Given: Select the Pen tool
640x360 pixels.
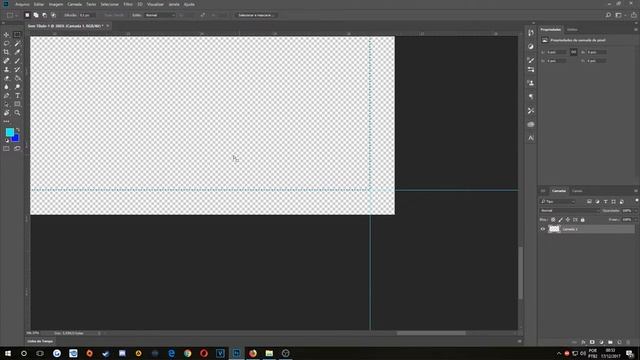Looking at the screenshot, I should coord(7,96).
